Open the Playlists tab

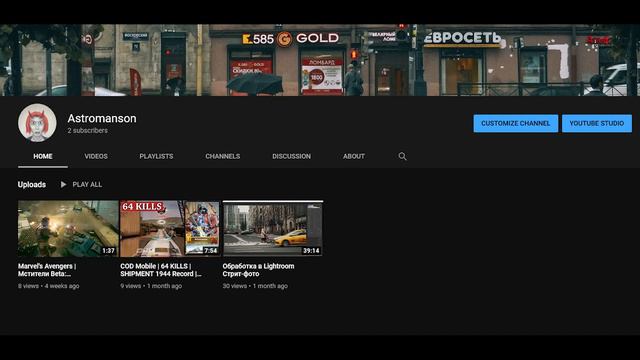(x=156, y=156)
